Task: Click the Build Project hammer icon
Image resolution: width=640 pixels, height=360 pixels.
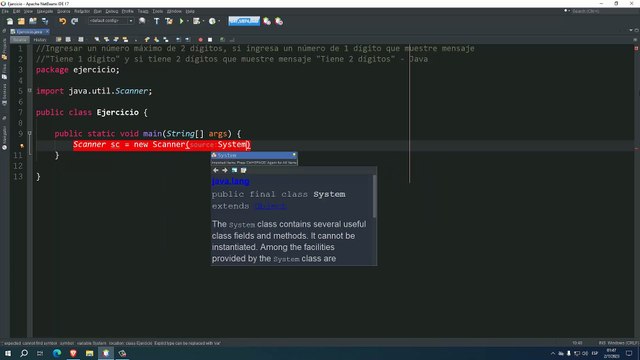Action: [x=157, y=21]
